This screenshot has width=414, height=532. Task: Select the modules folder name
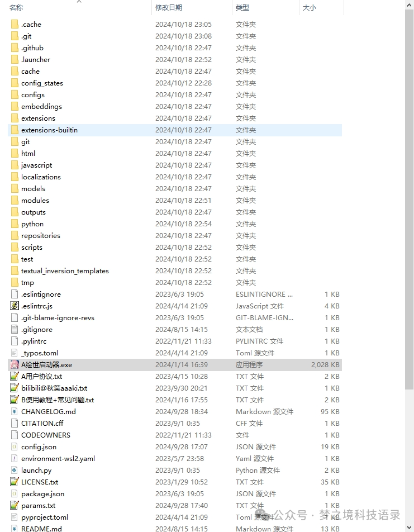pyautogui.click(x=35, y=201)
